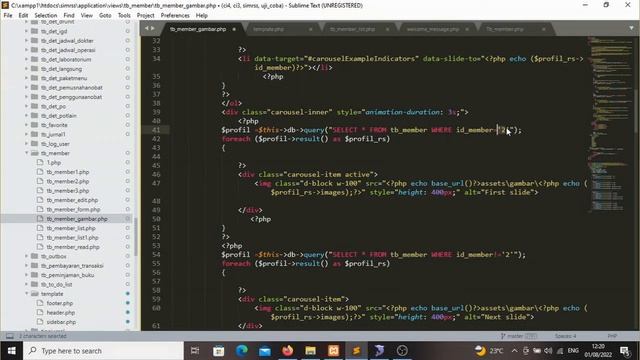Select the tb_det_potlain folder icon

(x=34, y=116)
